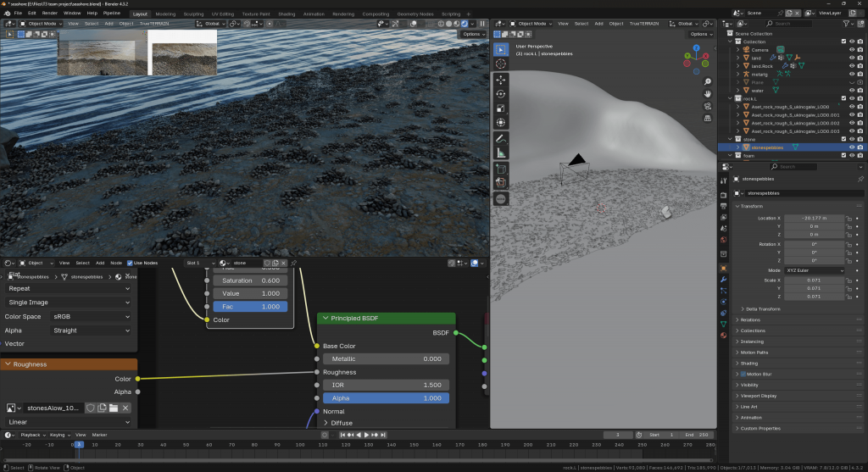This screenshot has height=472, width=868.
Task: Select the Measure tool
Action: pos(500,153)
